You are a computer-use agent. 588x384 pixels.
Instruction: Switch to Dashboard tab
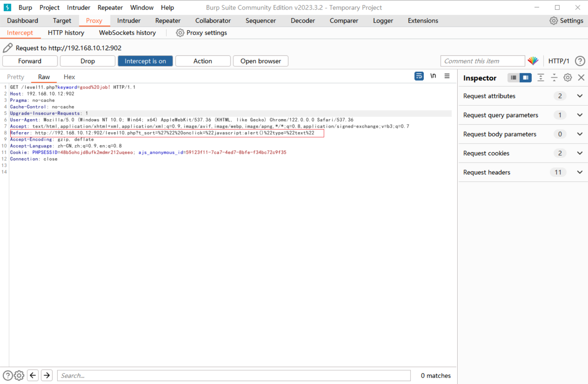(23, 21)
